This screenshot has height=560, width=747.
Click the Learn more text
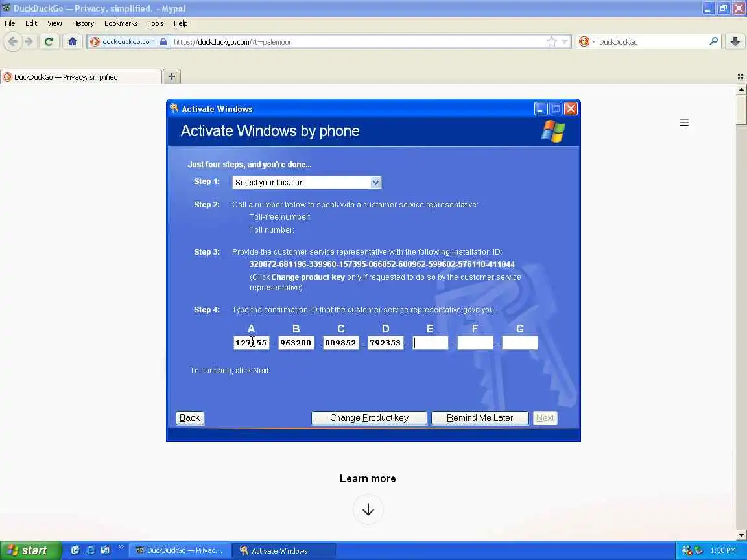368,478
